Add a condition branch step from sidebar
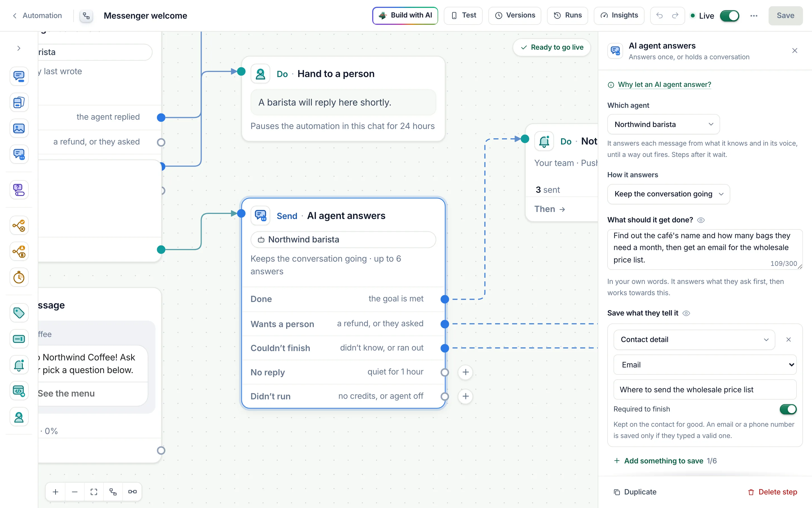 coord(19,225)
